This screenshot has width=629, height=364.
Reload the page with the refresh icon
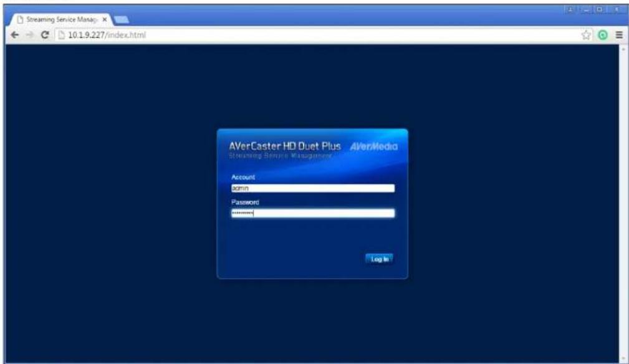(45, 35)
